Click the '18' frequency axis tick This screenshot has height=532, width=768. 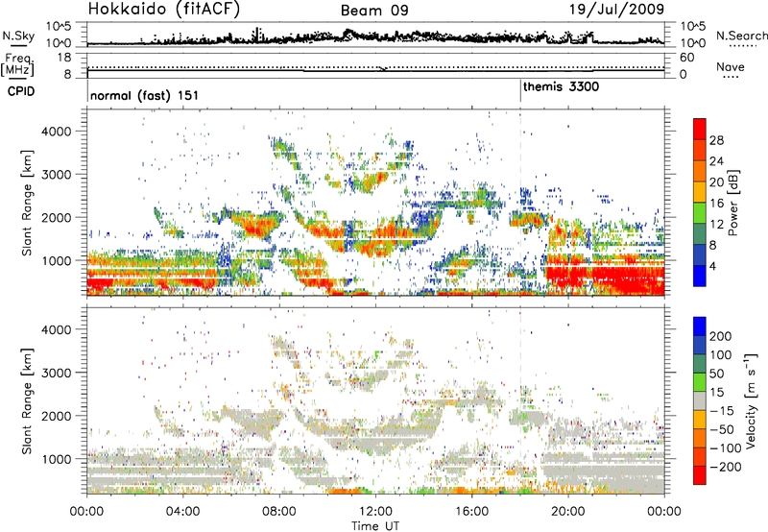[64, 58]
